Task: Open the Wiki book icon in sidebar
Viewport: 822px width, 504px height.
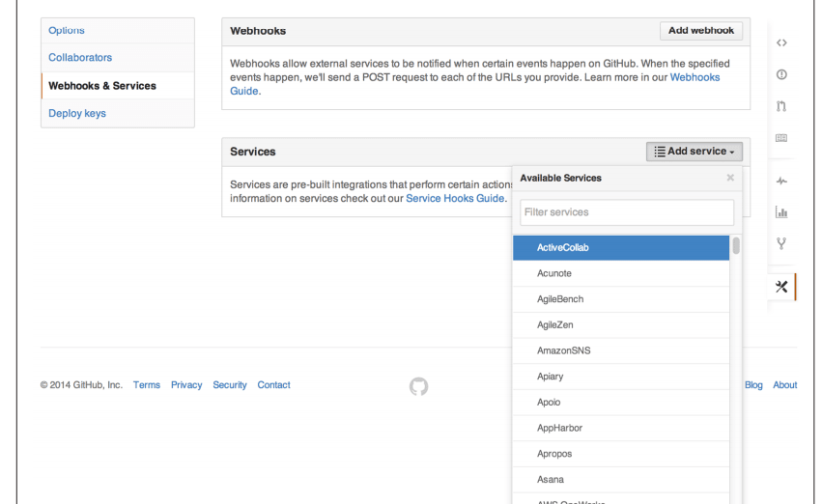Action: [781, 138]
